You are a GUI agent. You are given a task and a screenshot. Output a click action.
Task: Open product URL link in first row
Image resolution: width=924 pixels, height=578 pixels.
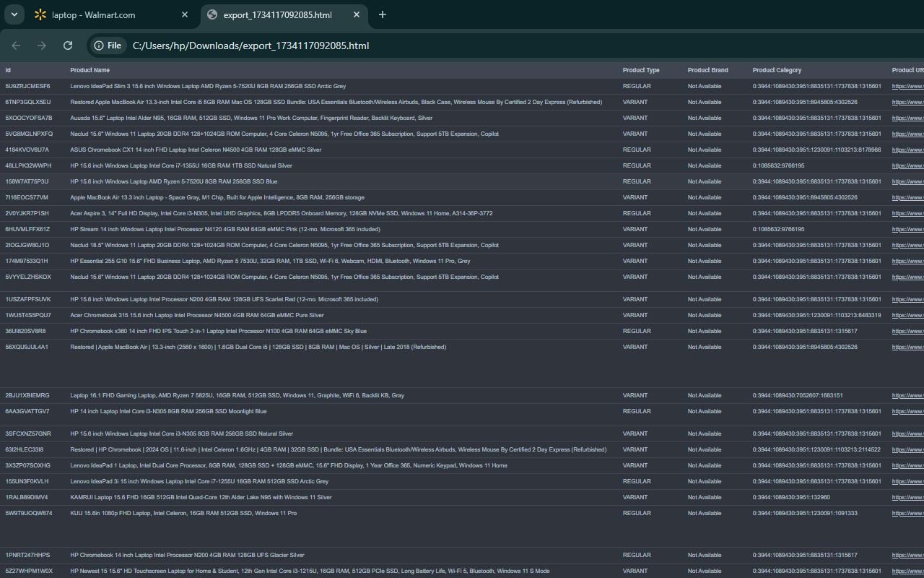tap(907, 86)
